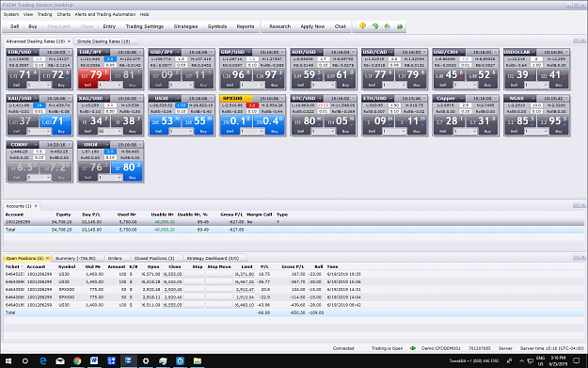The image size is (588, 368).
Task: Open Reports from the toolbar
Action: [x=246, y=26]
